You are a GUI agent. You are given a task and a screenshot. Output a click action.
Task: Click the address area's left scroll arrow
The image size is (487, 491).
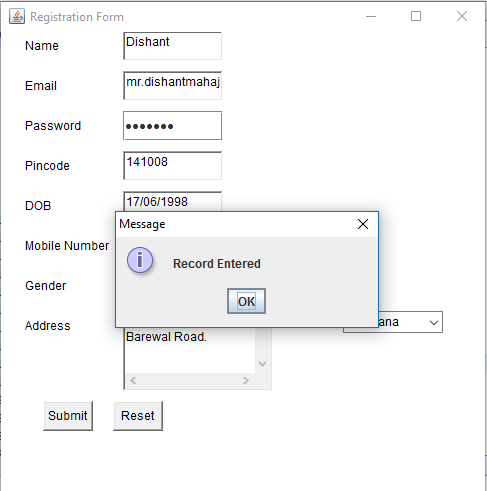(133, 380)
